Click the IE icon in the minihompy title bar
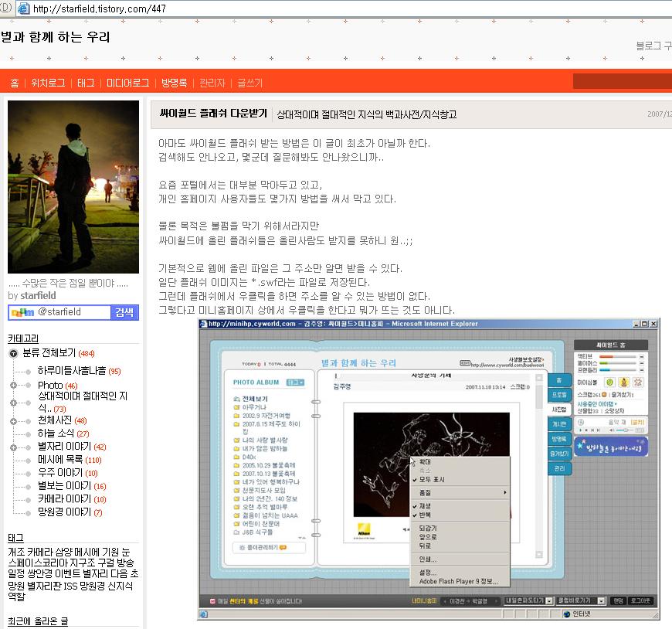The image size is (672, 629). pyautogui.click(x=204, y=324)
